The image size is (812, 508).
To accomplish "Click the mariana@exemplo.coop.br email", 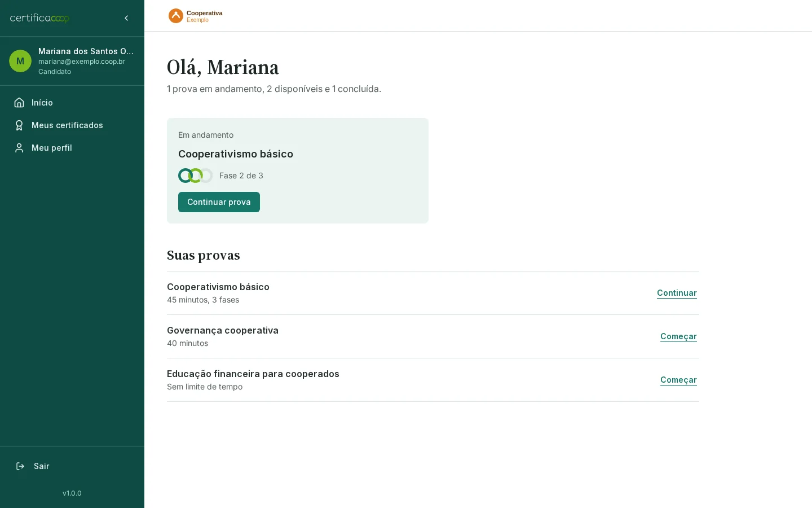I will 82,62.
